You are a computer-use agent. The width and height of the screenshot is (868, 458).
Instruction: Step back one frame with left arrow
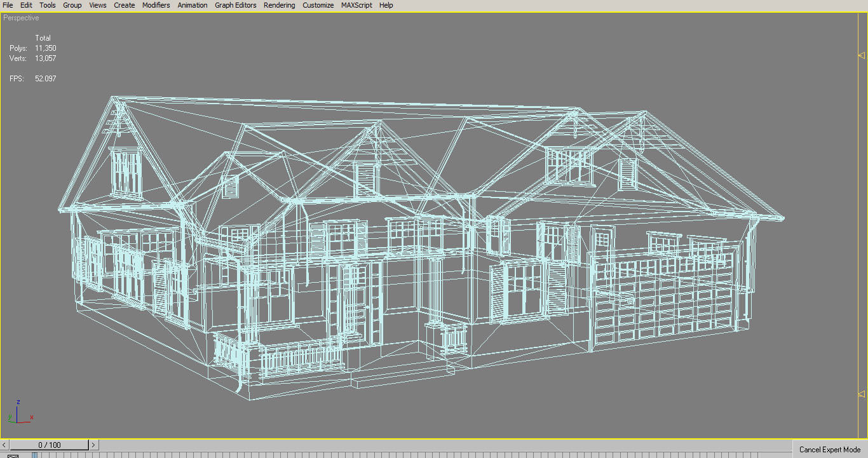click(4, 445)
